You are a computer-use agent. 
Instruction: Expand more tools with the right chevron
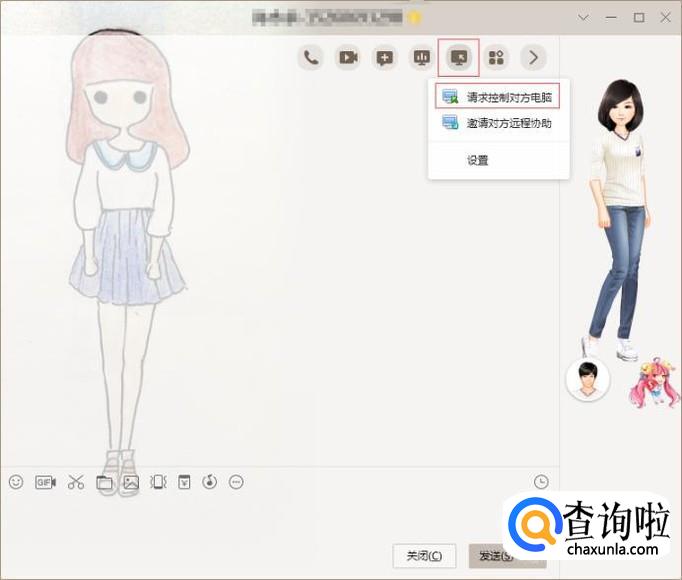[533, 57]
